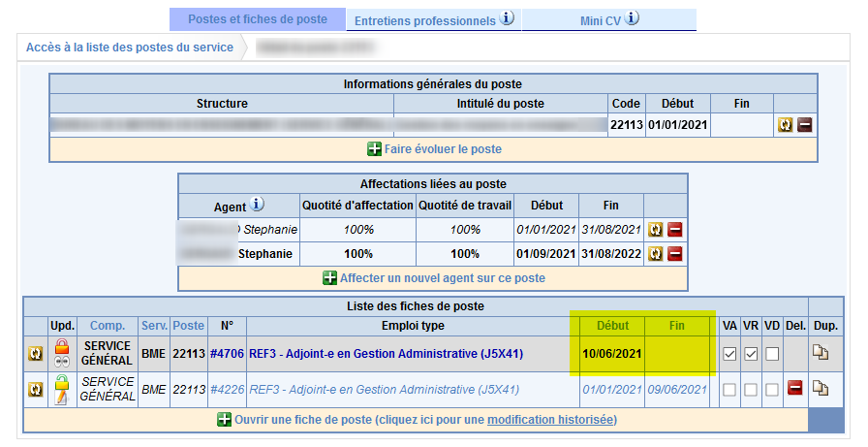The height and width of the screenshot is (447, 868).
Task: Switch to the Entretiens professionnels tab
Action: [424, 20]
